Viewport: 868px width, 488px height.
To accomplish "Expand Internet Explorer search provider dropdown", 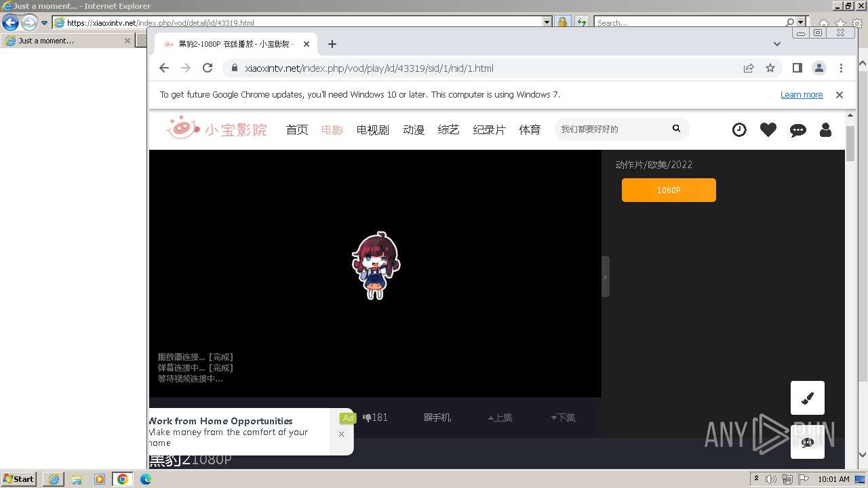I will click(x=802, y=22).
